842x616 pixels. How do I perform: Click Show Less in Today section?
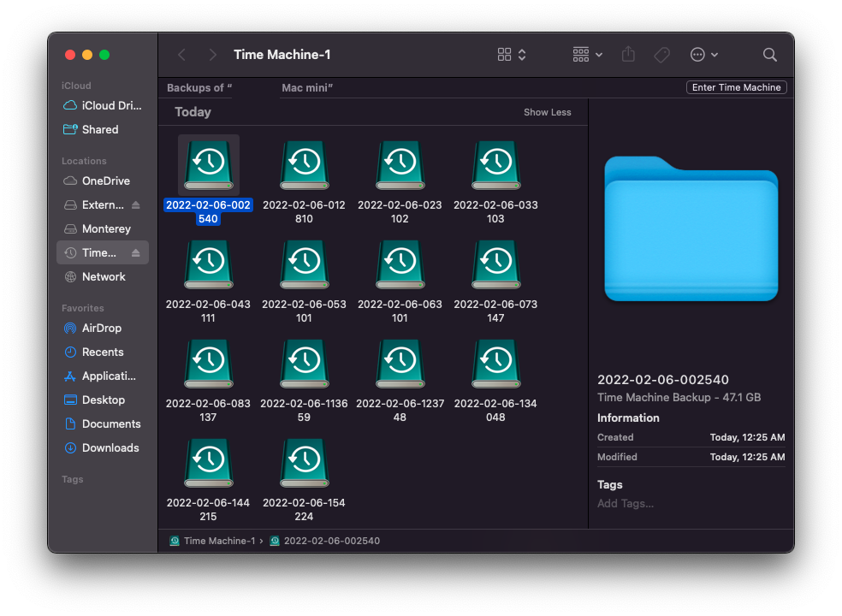click(x=547, y=112)
